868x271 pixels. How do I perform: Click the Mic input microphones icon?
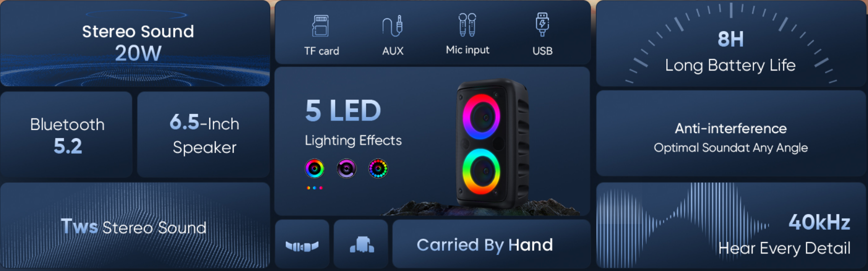click(467, 25)
